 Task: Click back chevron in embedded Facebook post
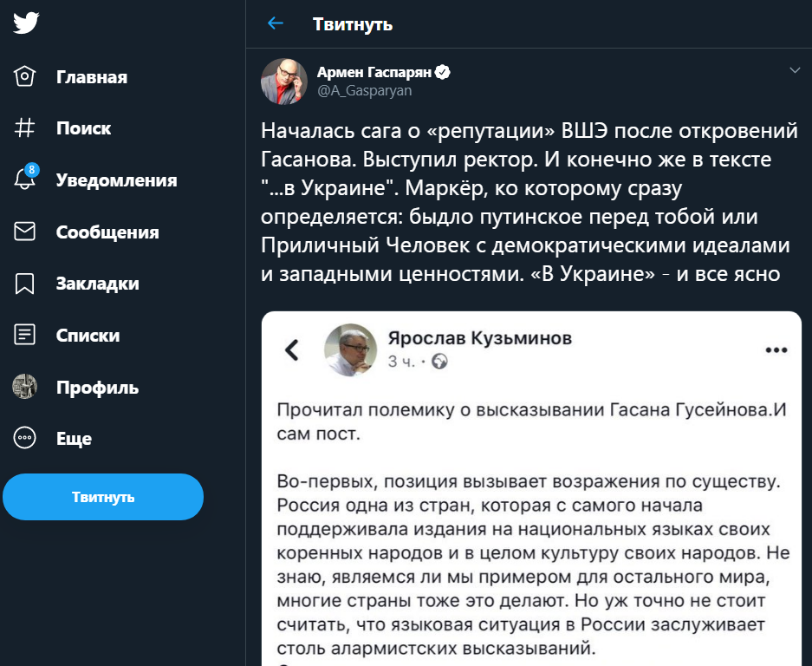coord(292,349)
